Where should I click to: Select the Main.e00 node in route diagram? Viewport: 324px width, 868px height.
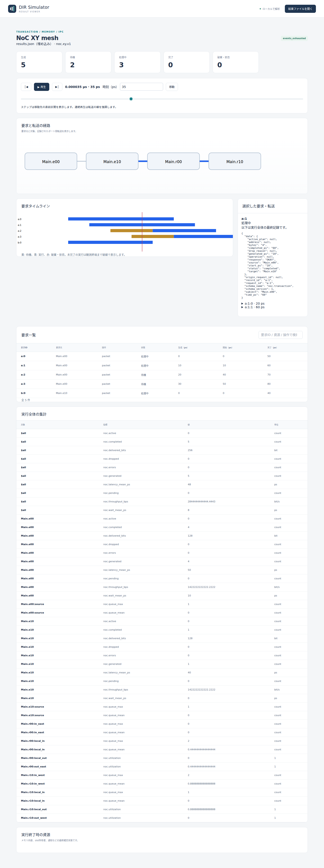tap(51, 161)
